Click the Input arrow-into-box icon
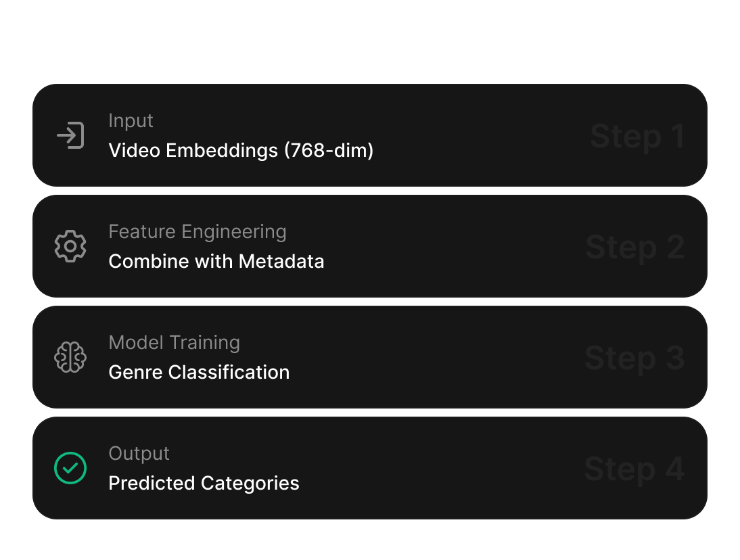Image resolution: width=740 pixels, height=560 pixels. 70,136
